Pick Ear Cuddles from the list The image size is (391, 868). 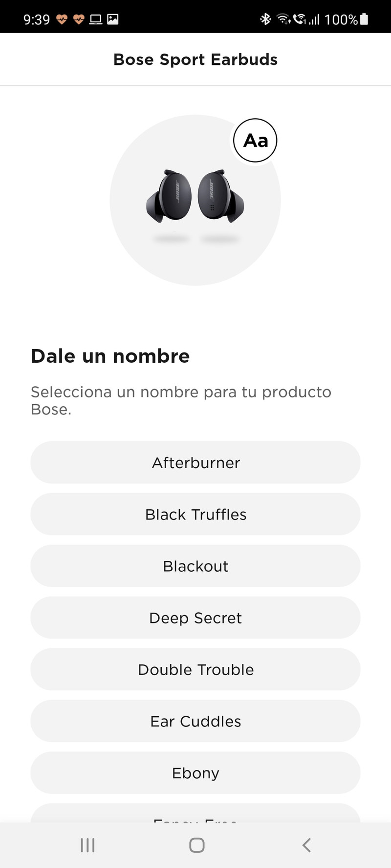point(195,721)
